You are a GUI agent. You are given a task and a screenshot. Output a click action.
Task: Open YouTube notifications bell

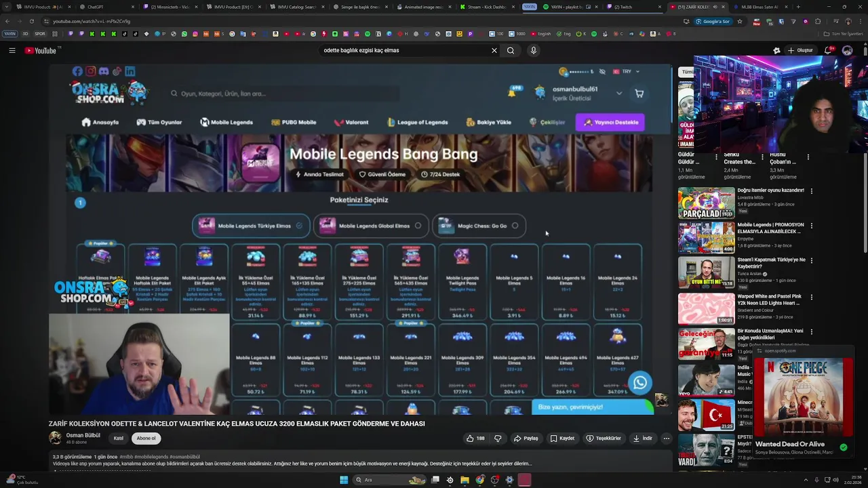click(829, 50)
